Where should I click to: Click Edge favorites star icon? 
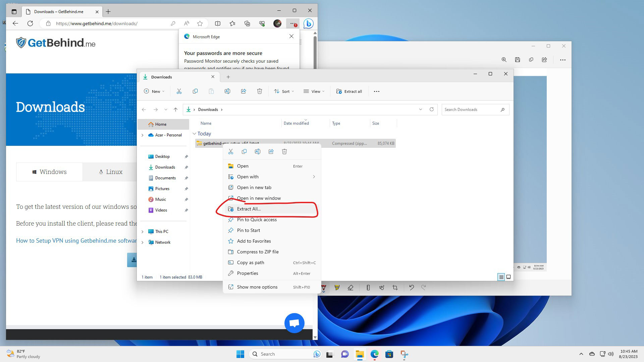pyautogui.click(x=200, y=23)
